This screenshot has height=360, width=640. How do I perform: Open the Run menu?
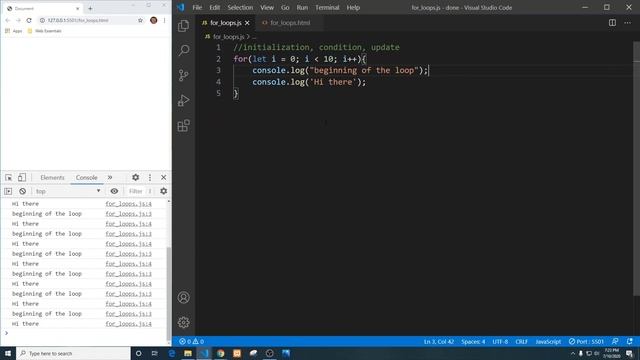[302, 7]
